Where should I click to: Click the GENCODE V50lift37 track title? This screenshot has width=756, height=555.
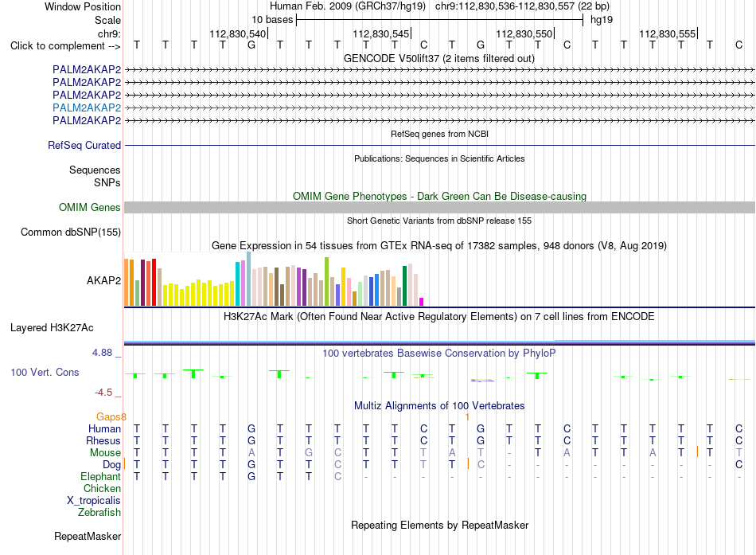click(x=438, y=58)
